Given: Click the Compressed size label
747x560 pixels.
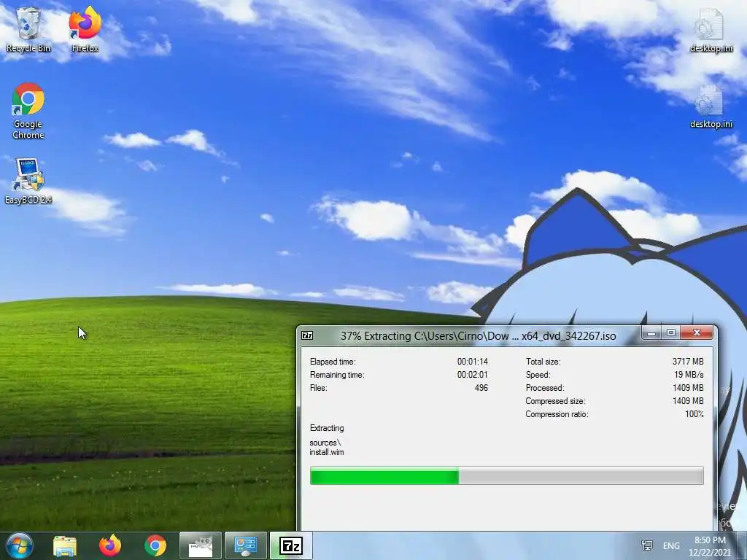Looking at the screenshot, I should (x=555, y=401).
